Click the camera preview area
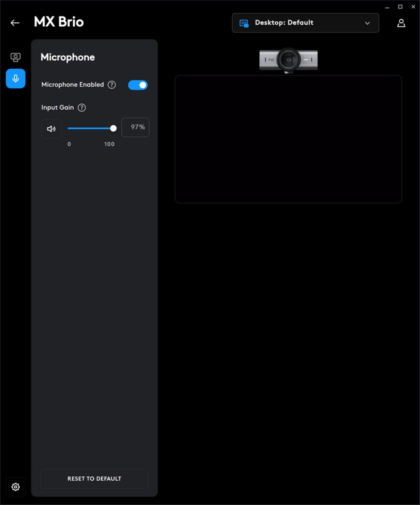420x505 pixels. [x=288, y=139]
